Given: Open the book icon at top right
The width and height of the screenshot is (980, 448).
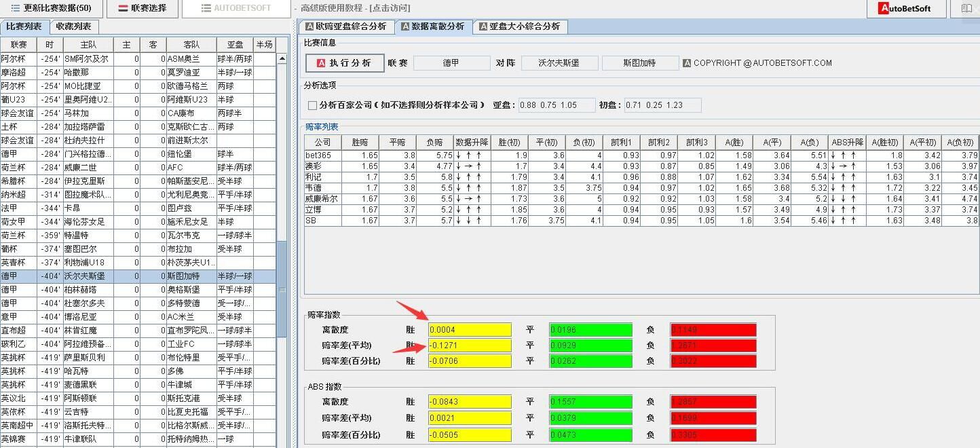Looking at the screenshot, I should pyautogui.click(x=966, y=9).
